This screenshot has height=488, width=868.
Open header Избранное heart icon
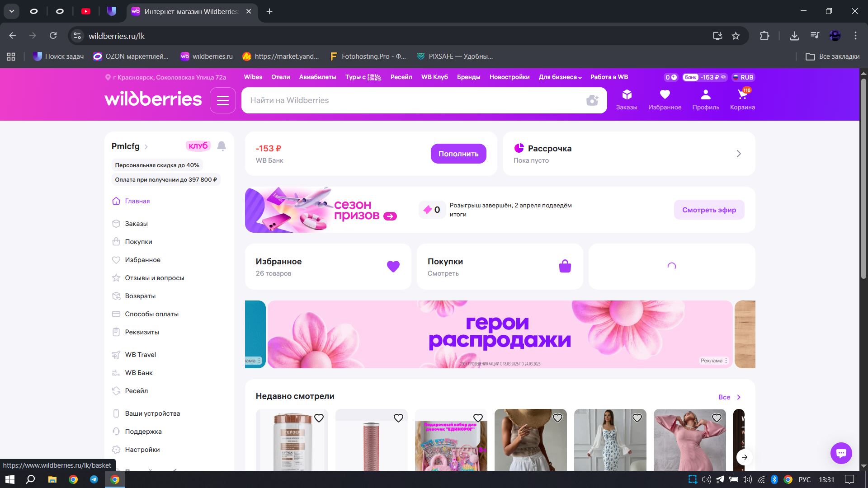click(x=664, y=95)
